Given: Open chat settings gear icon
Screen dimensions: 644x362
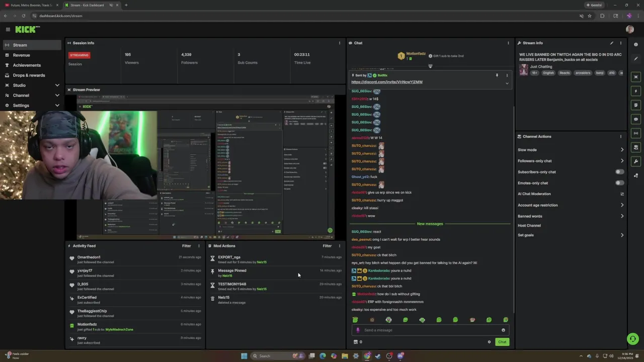Looking at the screenshot, I should pos(489,342).
